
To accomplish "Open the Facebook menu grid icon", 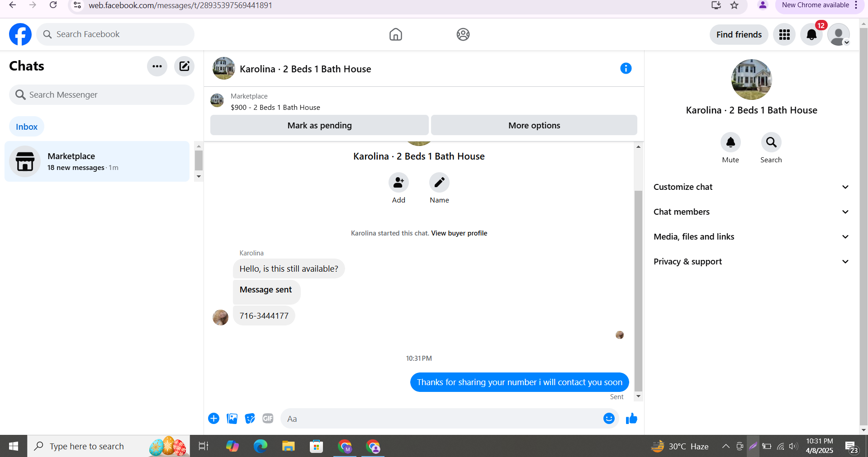I will pos(784,34).
